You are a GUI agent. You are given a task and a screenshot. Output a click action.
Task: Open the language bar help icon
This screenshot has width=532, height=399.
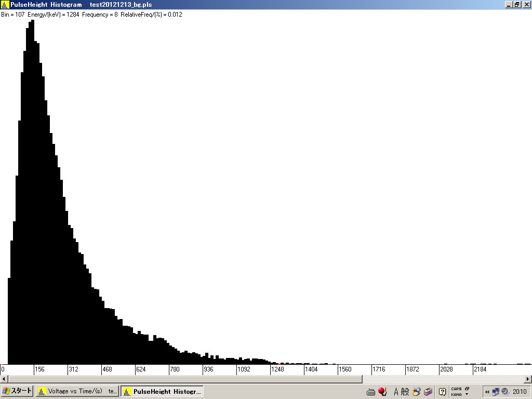click(442, 392)
